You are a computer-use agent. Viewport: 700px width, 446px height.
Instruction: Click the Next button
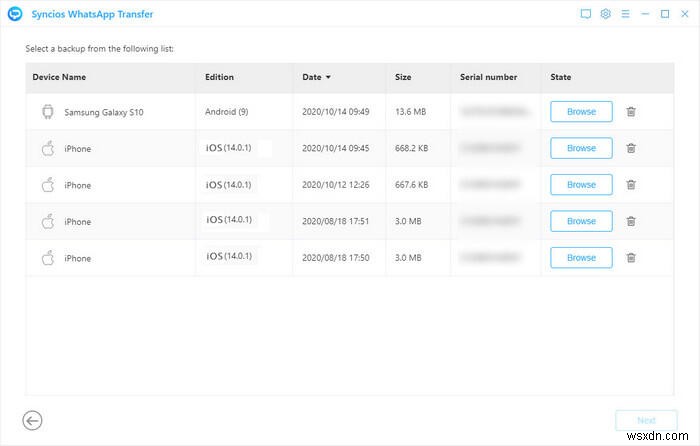tap(646, 420)
